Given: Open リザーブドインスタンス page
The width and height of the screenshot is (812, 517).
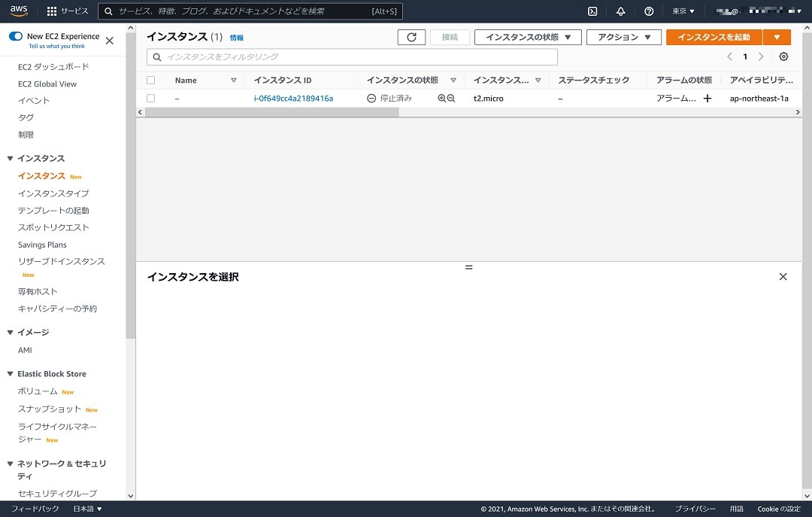Looking at the screenshot, I should point(61,261).
